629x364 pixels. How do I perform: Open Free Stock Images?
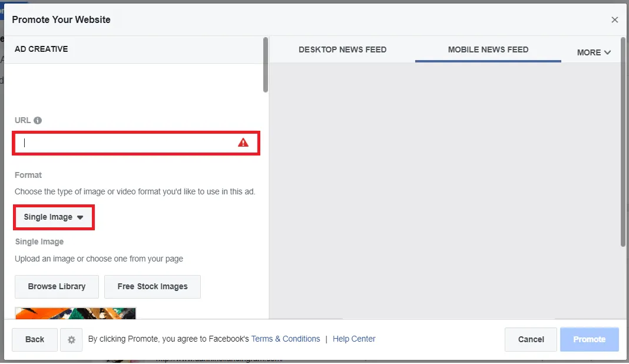[153, 286]
